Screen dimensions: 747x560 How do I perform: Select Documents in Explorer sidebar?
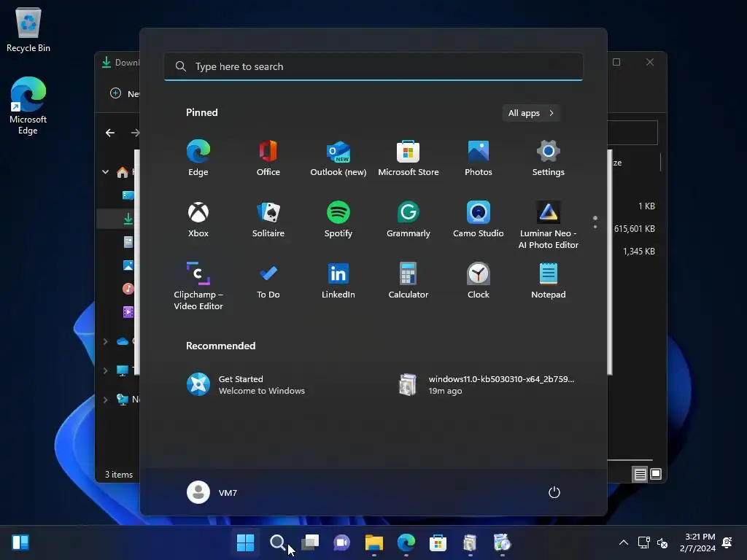click(x=128, y=242)
